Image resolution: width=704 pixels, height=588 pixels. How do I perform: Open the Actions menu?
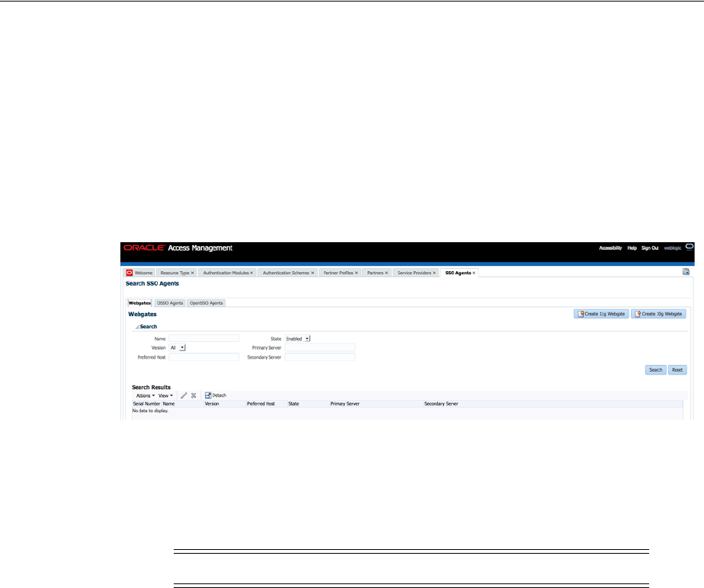click(x=146, y=395)
